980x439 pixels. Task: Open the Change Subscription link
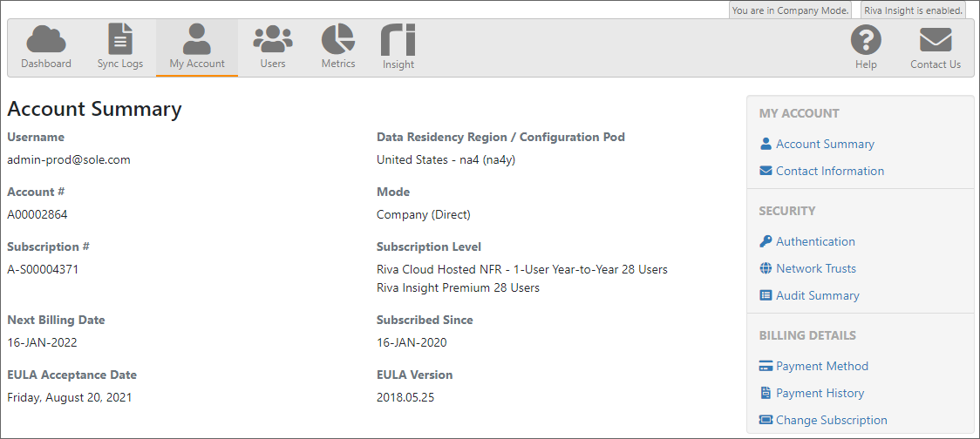[831, 420]
